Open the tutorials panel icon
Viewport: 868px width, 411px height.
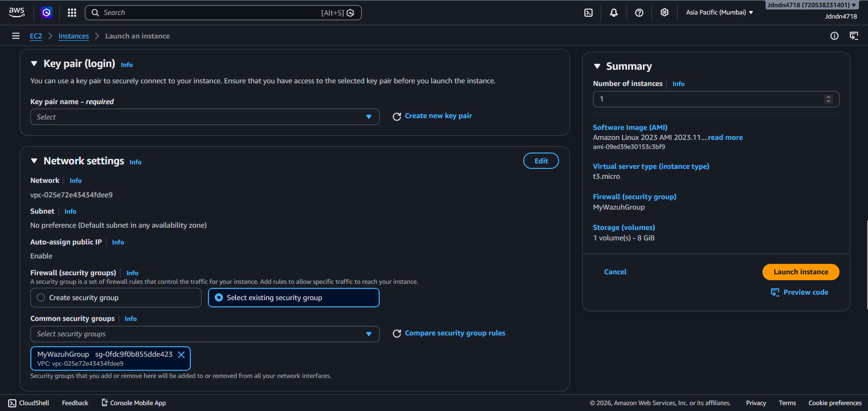pyautogui.click(x=854, y=36)
